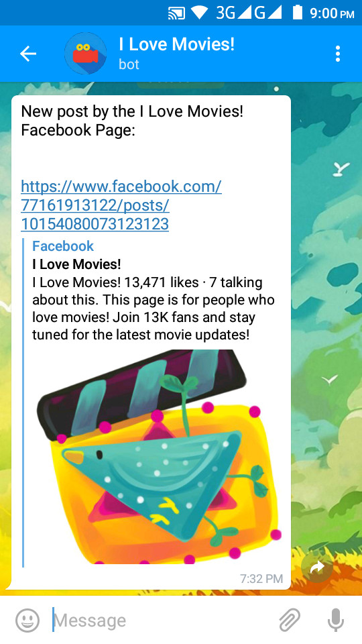
Task: Tap the bot subtitle under the title
Action: click(x=129, y=64)
